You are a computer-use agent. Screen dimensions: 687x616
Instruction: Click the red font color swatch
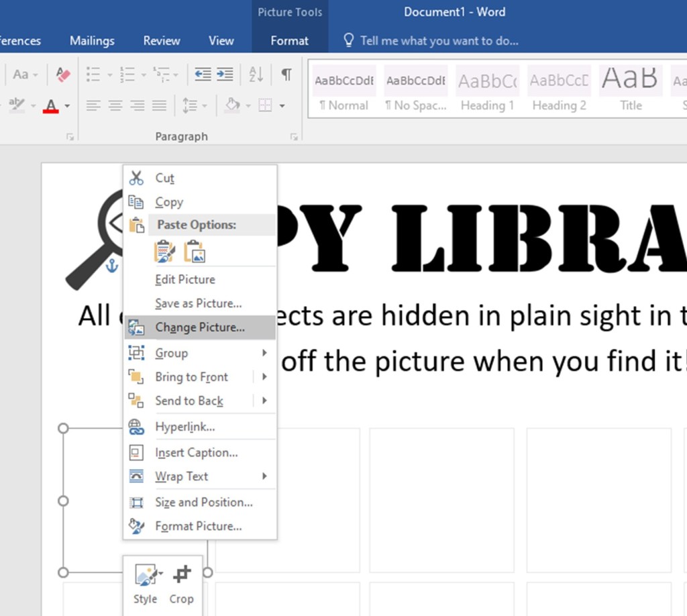51,106
